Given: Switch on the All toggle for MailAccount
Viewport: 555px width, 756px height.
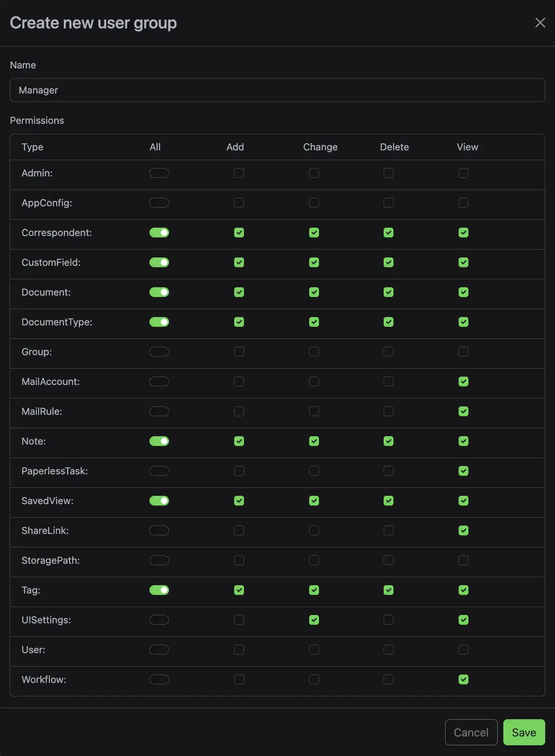Looking at the screenshot, I should point(159,382).
